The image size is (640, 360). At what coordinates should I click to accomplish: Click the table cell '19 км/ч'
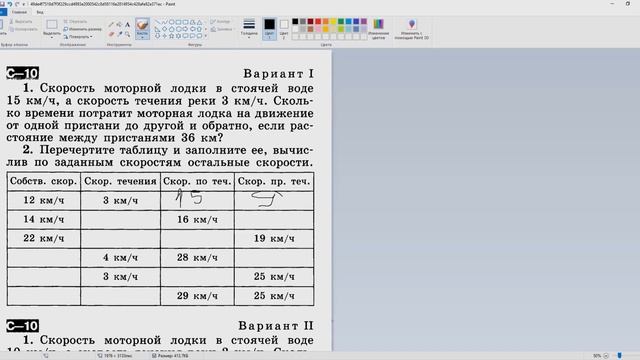click(x=274, y=239)
